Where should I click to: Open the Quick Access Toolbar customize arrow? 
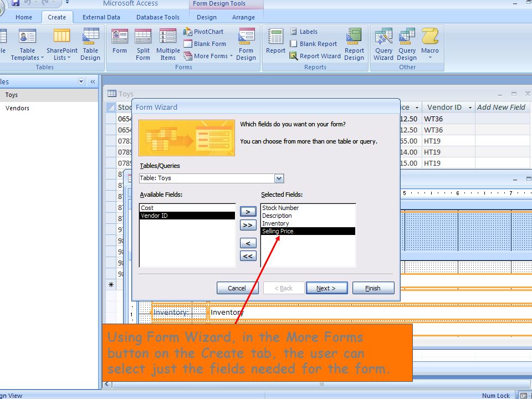coord(67,2)
